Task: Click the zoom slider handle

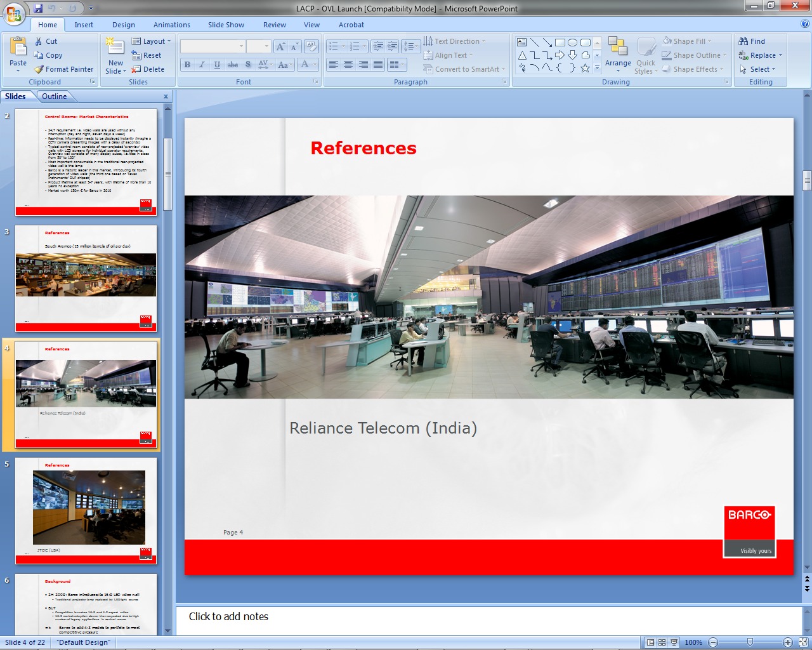Action: click(750, 642)
